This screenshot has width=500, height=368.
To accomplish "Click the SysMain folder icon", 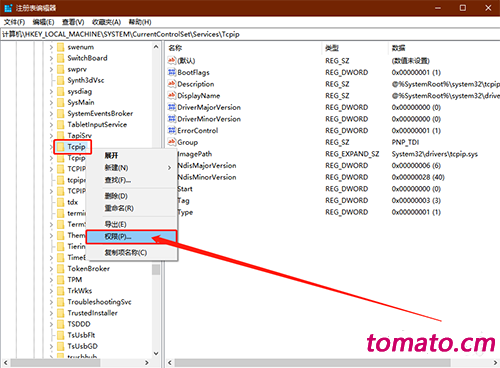I will pos(60,102).
